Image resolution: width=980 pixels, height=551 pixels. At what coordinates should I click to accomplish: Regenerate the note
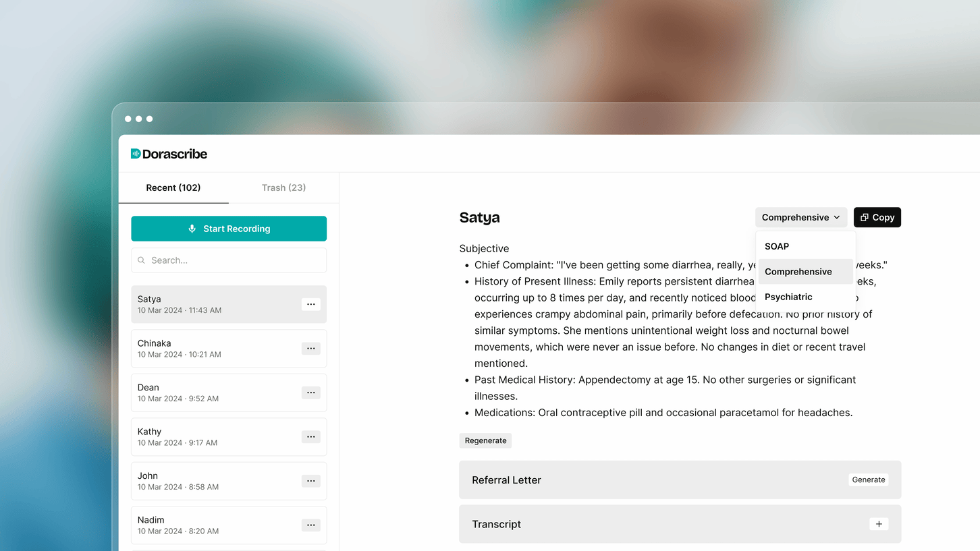[485, 440]
